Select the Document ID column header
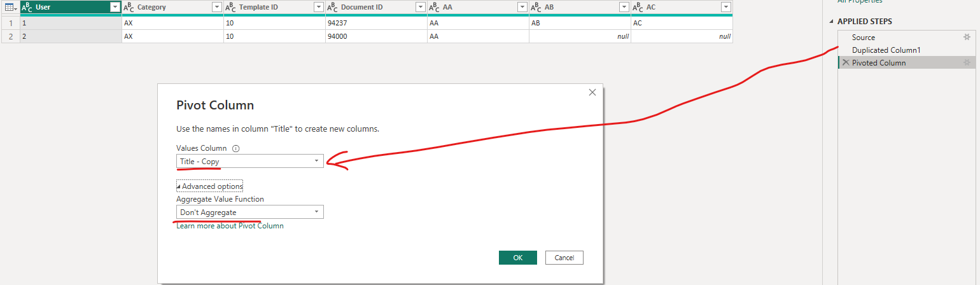The image size is (980, 285). click(x=376, y=7)
